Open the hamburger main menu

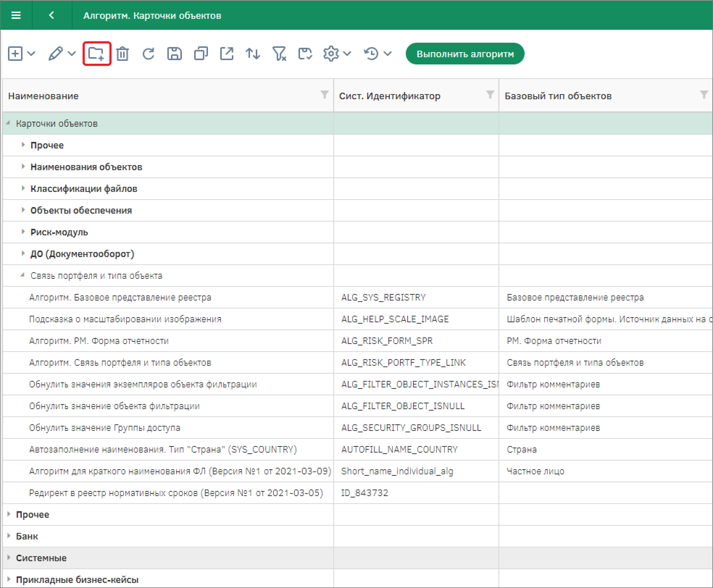point(16,15)
